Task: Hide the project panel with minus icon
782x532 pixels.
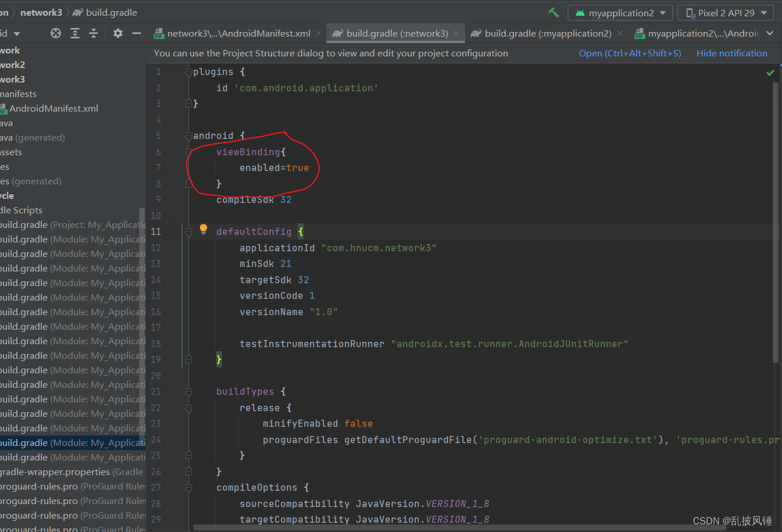Action: coord(137,33)
